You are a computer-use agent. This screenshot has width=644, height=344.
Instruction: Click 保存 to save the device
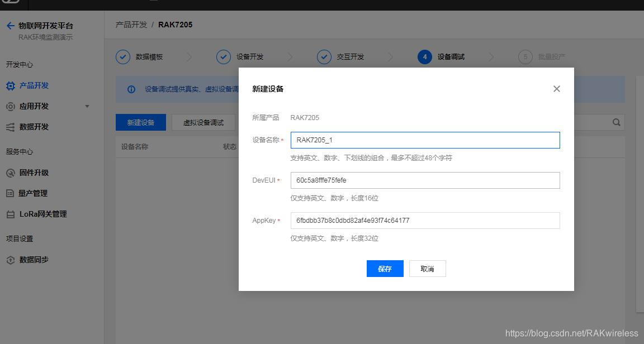coord(385,269)
